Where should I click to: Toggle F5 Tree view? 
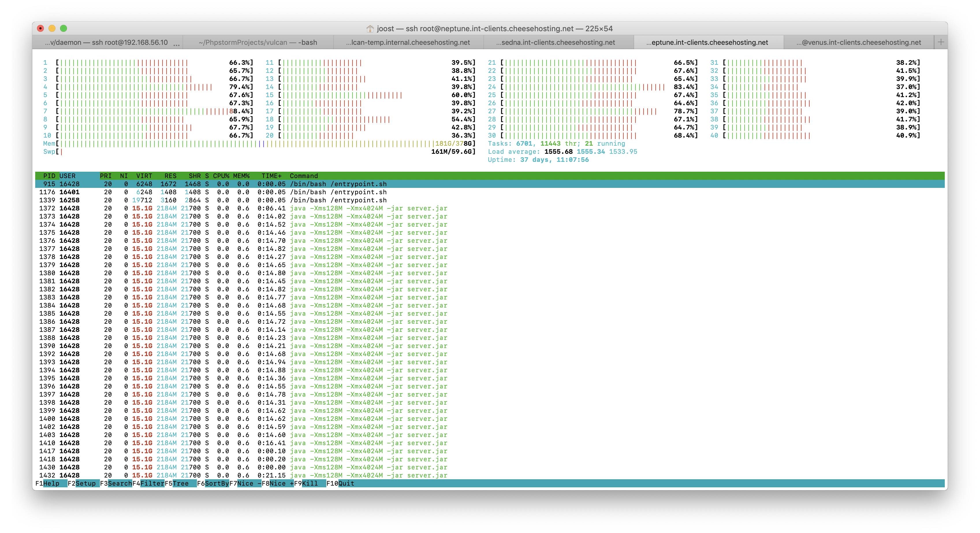180,484
